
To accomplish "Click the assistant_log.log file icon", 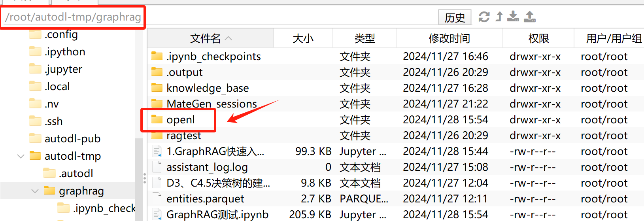I will pos(157,167).
